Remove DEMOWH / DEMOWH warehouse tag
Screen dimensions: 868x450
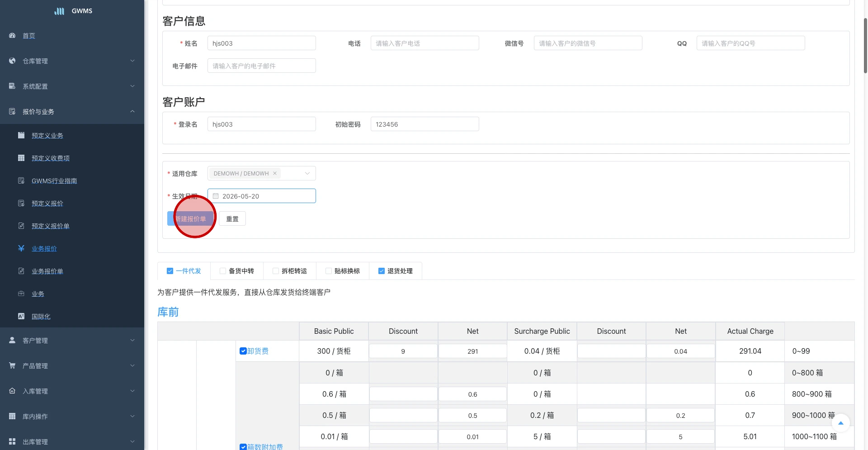[x=275, y=173]
